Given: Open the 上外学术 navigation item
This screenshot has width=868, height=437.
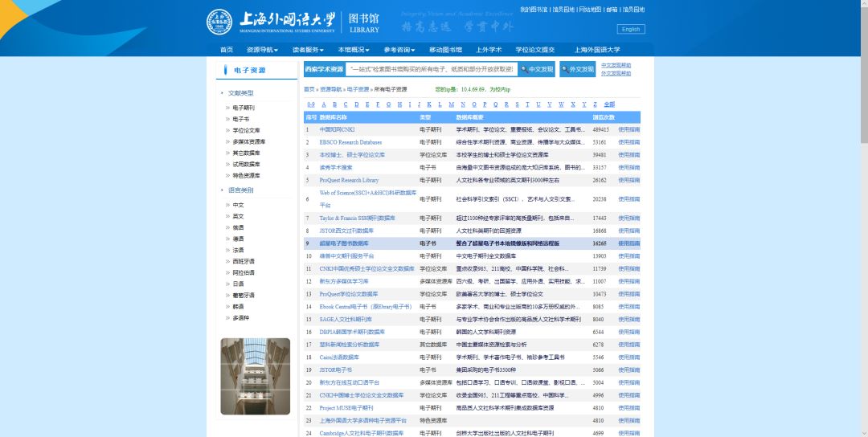Looking at the screenshot, I should 489,50.
